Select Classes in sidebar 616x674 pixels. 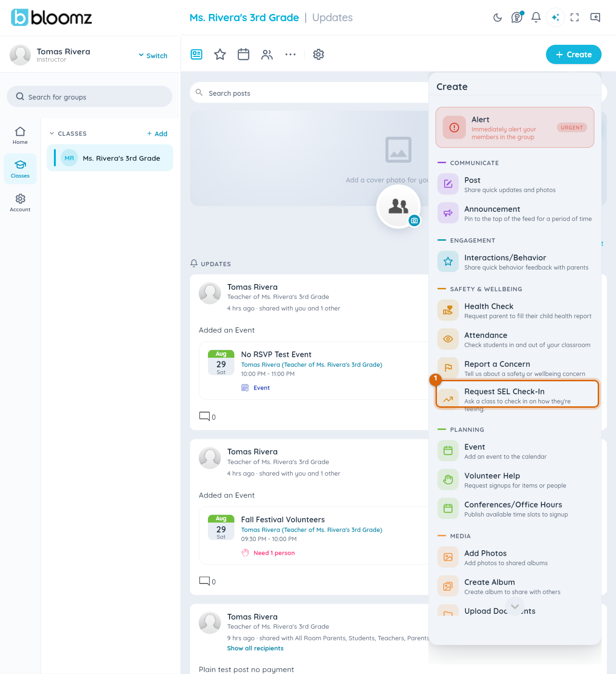click(x=20, y=169)
